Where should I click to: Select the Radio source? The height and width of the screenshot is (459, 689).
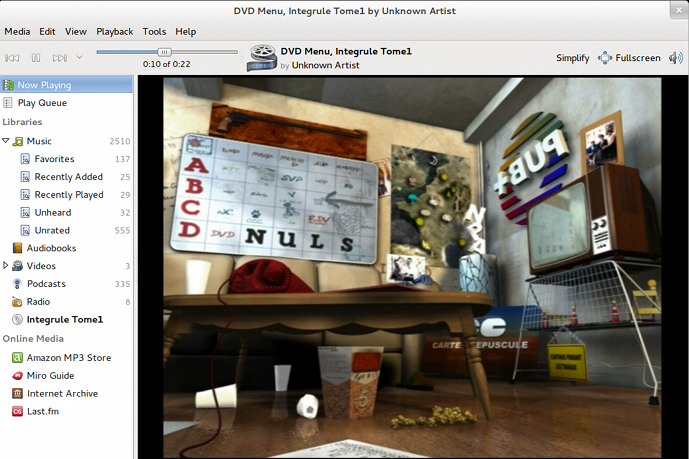38,302
